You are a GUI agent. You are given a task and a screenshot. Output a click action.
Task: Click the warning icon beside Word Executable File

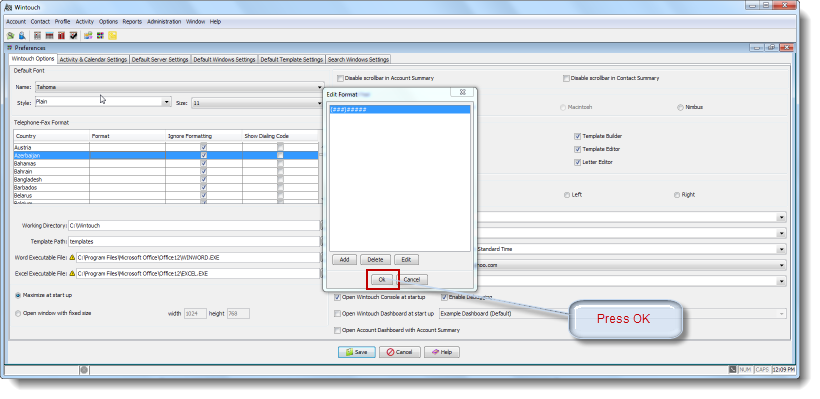pos(72,257)
